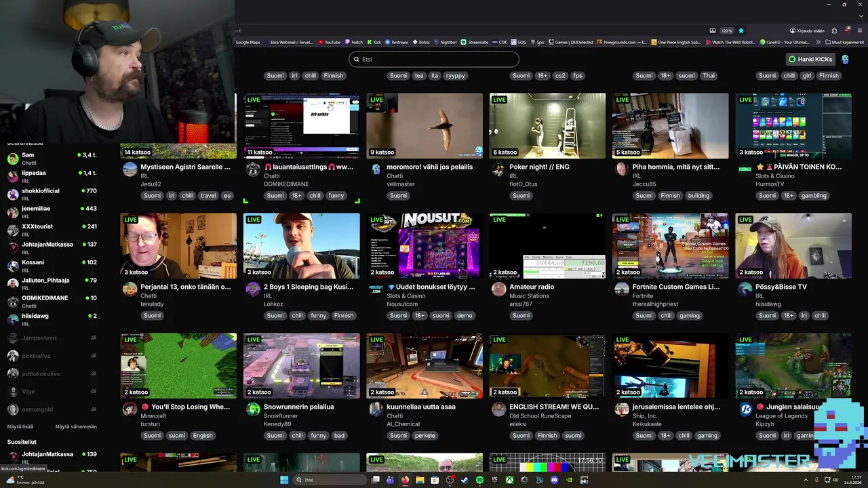The width and height of the screenshot is (868, 488).
Task: Open offline channel Jampesteeri's avatar
Action: click(13, 338)
